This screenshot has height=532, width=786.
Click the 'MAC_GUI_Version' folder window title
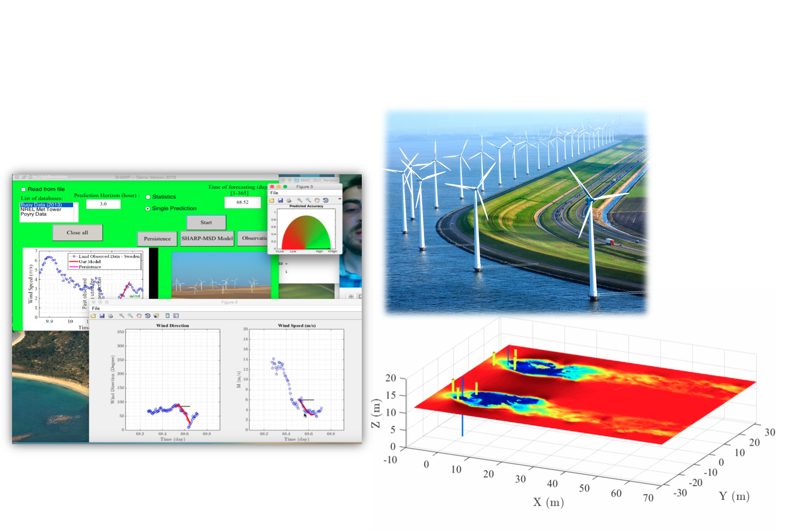(x=319, y=180)
